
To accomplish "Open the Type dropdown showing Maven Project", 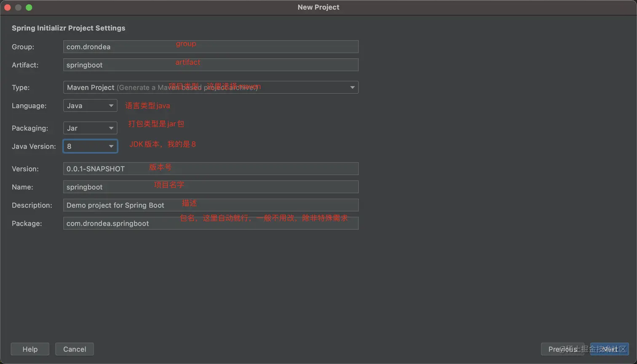I will pyautogui.click(x=211, y=88).
